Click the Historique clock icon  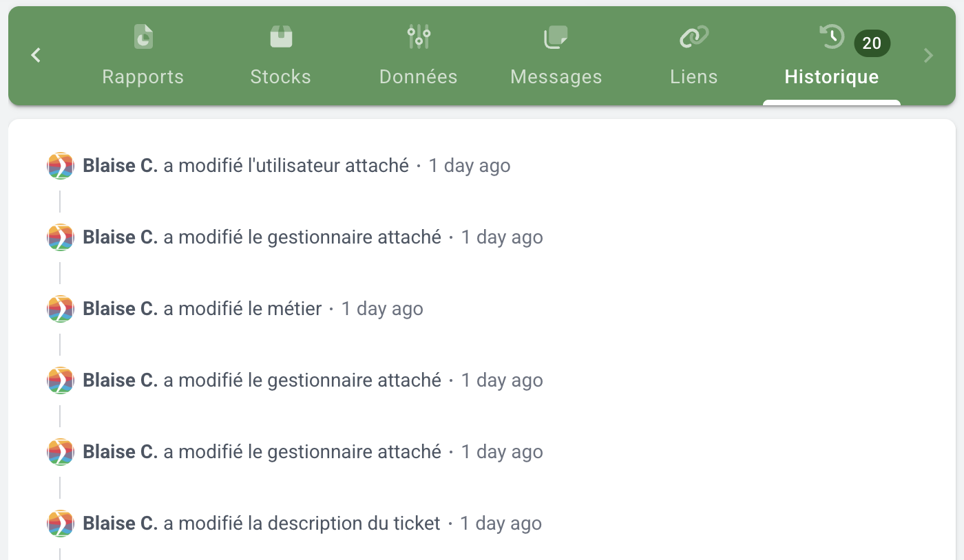(832, 37)
